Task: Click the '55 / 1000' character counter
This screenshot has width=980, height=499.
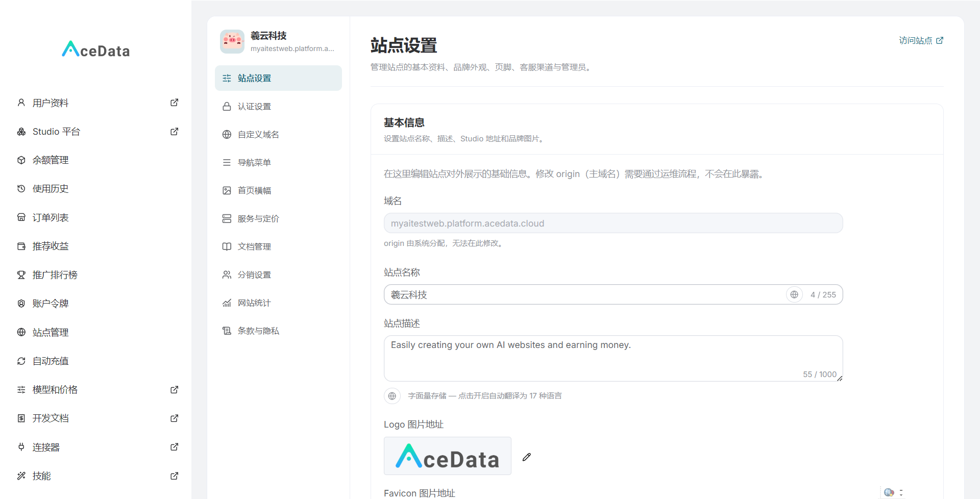Action: [820, 374]
